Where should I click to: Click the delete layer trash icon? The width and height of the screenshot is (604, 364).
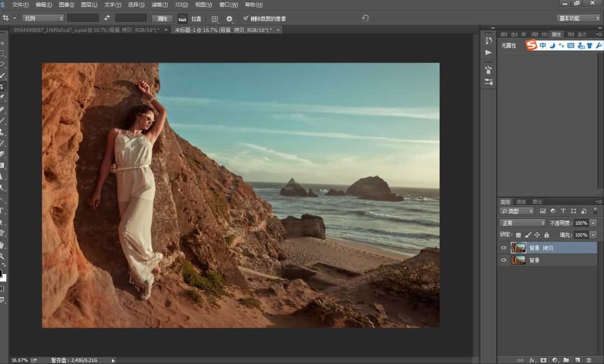589,360
